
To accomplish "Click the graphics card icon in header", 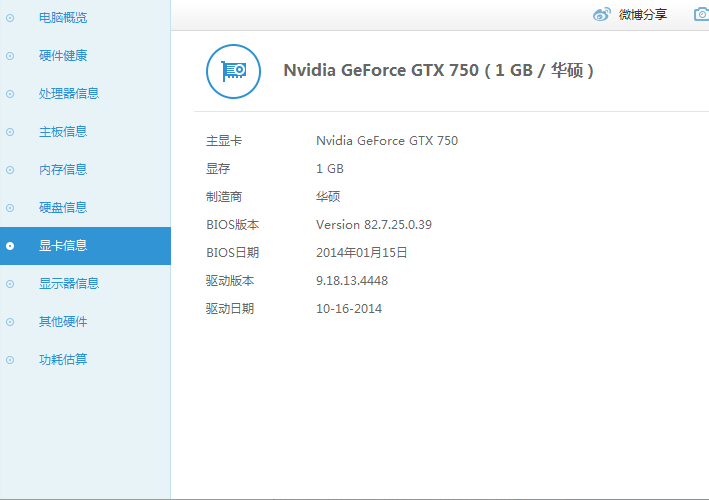I will tap(233, 71).
